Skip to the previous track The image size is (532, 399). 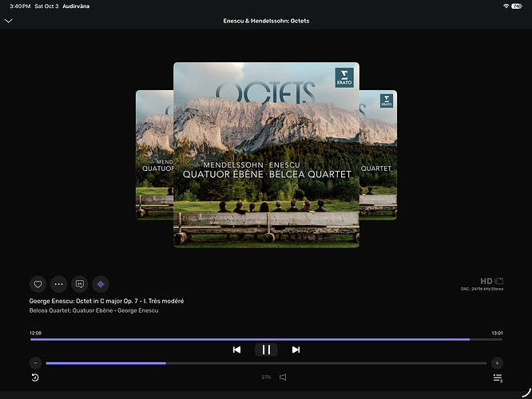tap(236, 350)
